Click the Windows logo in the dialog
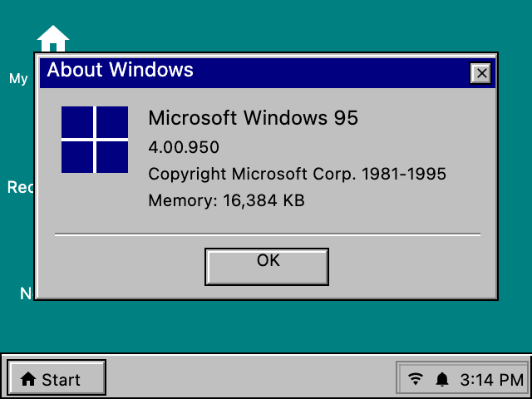This screenshot has height=399, width=532. (95, 140)
